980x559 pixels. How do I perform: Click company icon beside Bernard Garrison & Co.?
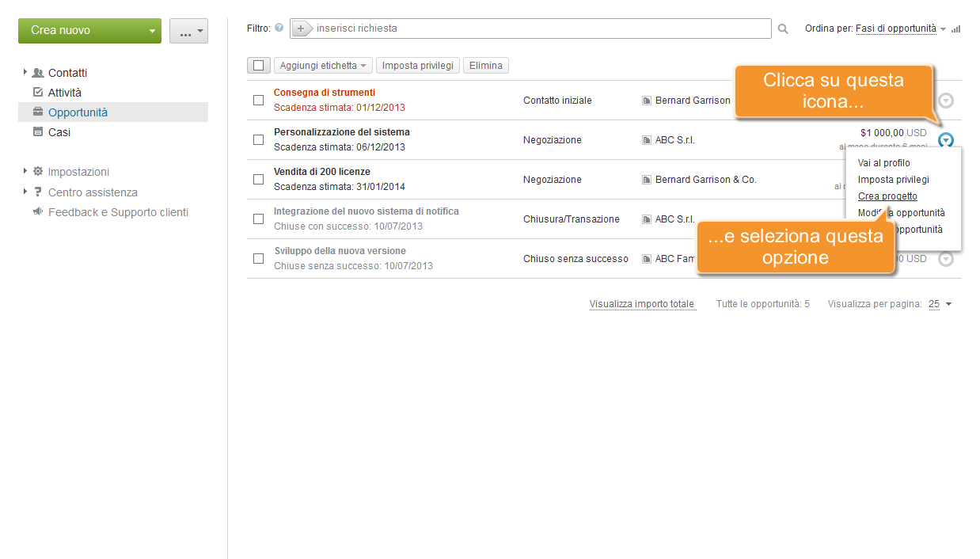[x=647, y=180]
